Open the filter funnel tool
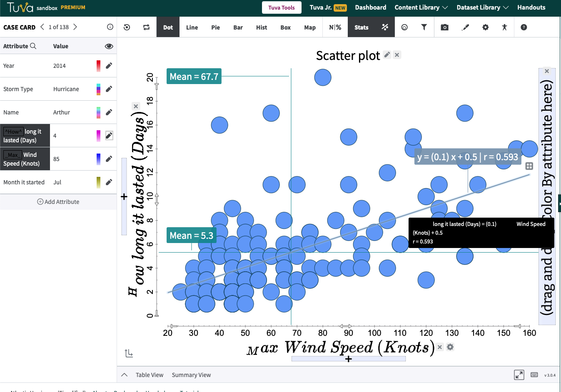Viewport: 561px width, 392px height. (x=424, y=27)
